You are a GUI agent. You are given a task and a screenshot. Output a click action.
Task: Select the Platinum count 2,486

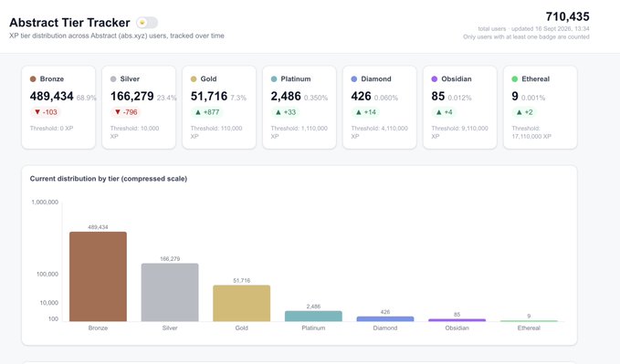(286, 96)
